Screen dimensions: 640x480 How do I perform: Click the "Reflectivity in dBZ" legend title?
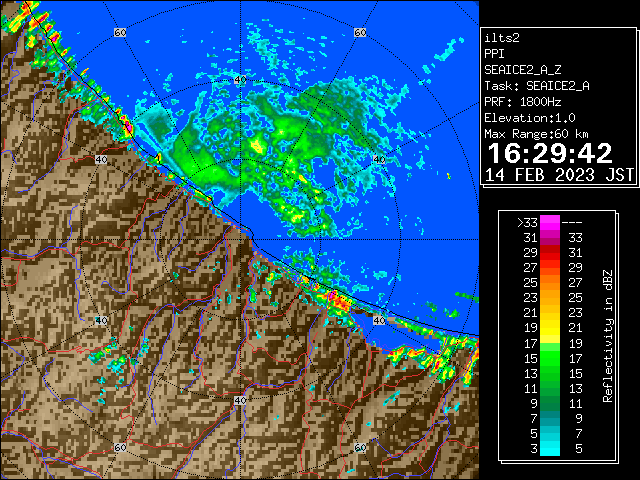[607, 336]
